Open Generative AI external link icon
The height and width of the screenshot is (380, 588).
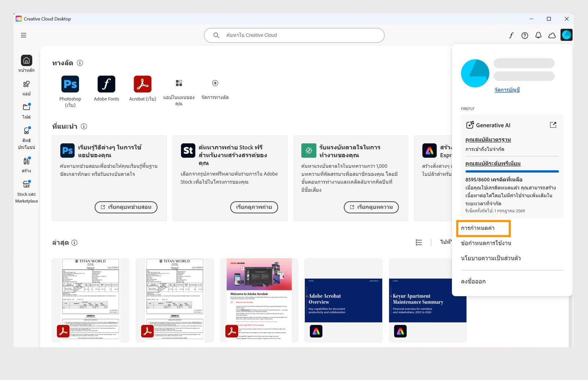coord(553,125)
